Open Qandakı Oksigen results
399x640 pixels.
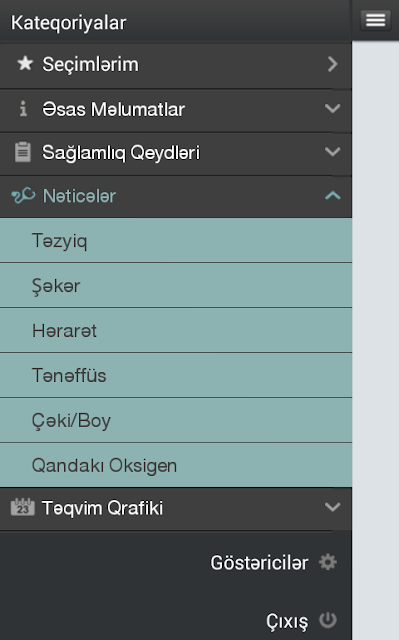click(x=176, y=465)
